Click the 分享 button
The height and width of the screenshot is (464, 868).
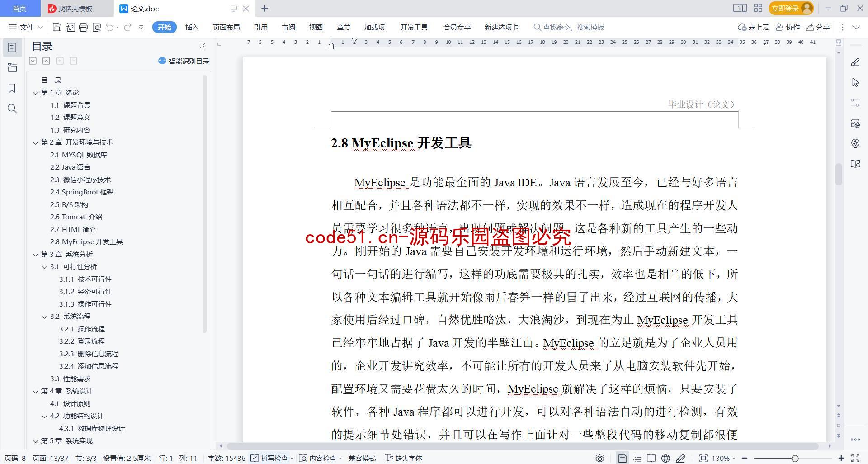coord(818,27)
